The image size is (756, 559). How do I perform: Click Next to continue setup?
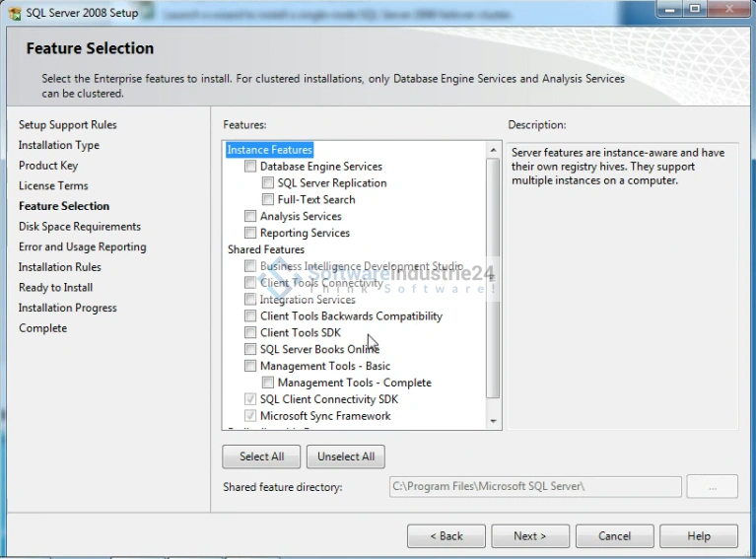(x=529, y=536)
